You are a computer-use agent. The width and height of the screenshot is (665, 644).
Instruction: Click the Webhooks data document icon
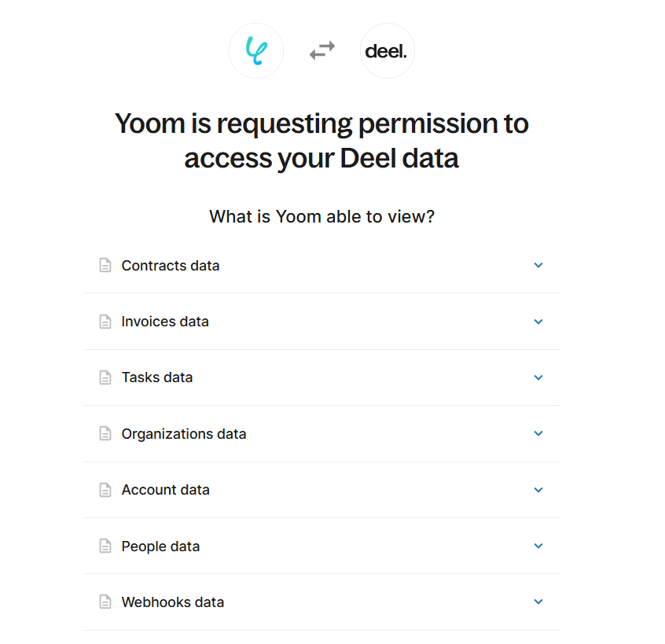(x=105, y=602)
